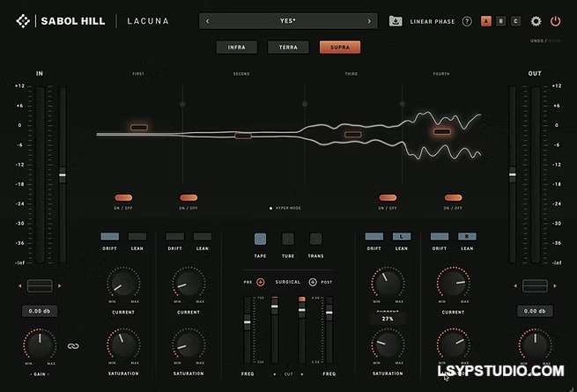This screenshot has width=577, height=392.
Task: Go to next preset arrow
Action: [369, 21]
